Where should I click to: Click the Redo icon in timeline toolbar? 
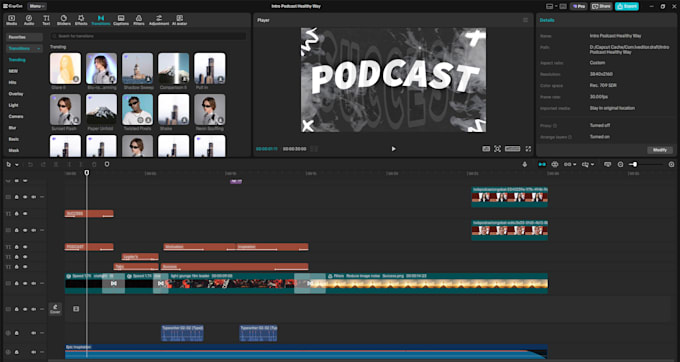[x=43, y=165]
